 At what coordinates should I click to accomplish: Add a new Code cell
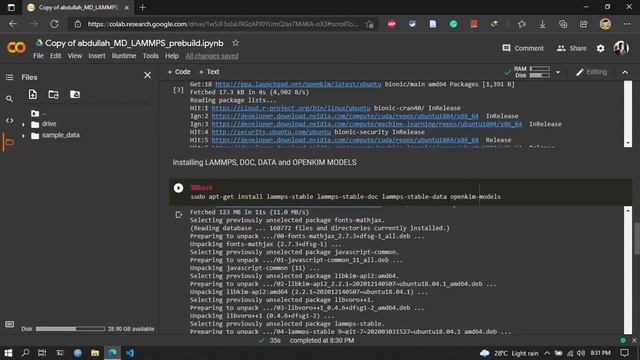point(179,72)
